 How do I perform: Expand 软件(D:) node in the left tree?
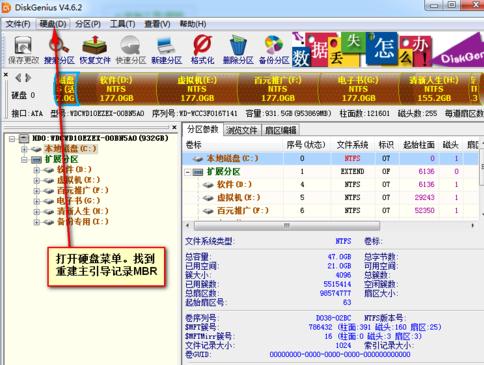point(37,170)
